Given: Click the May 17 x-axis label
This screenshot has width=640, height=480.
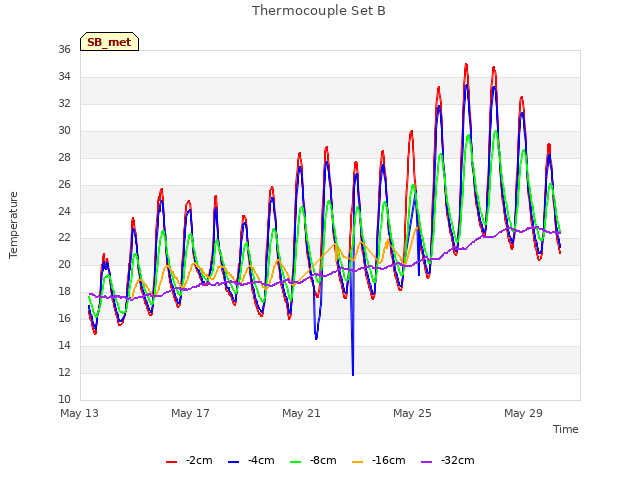Looking at the screenshot, I should tap(190, 413).
